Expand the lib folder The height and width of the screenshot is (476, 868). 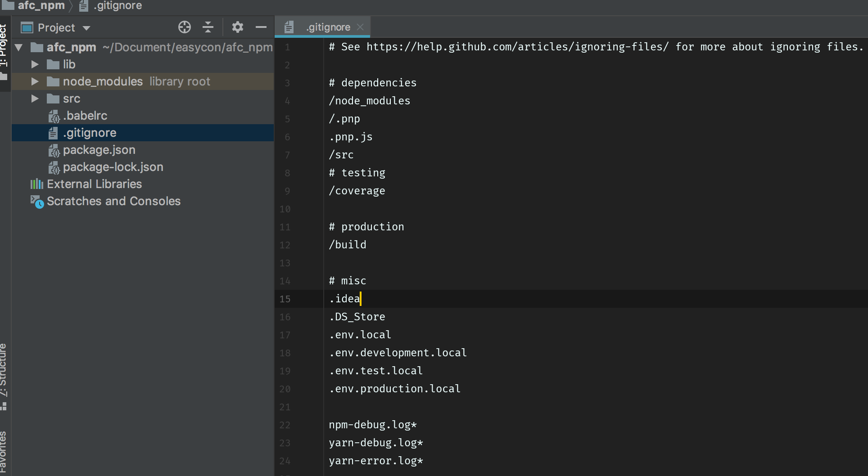tap(35, 64)
